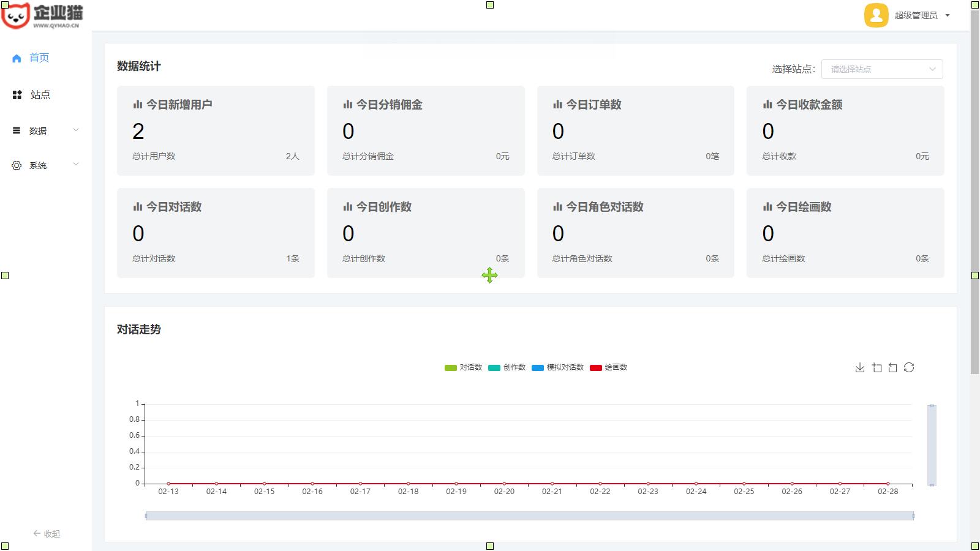Viewport: 980px width, 551px height.
Task: Click the orange user avatar icon
Action: 876,15
